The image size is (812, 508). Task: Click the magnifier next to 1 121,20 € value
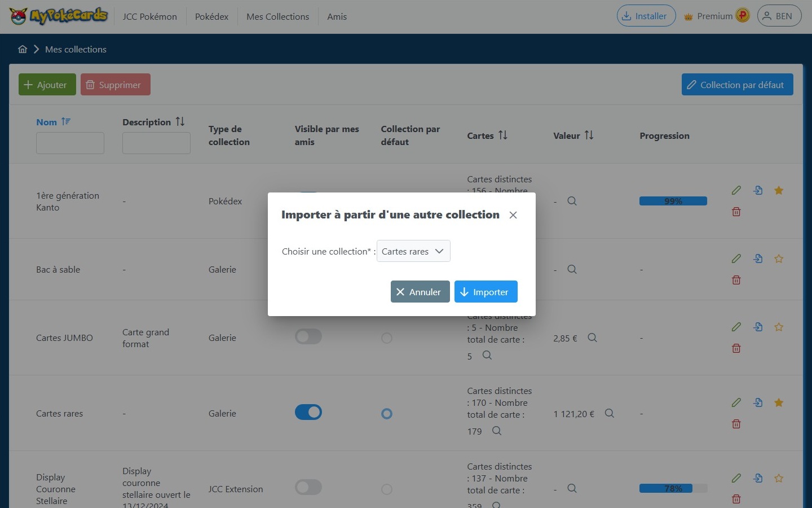610,413
